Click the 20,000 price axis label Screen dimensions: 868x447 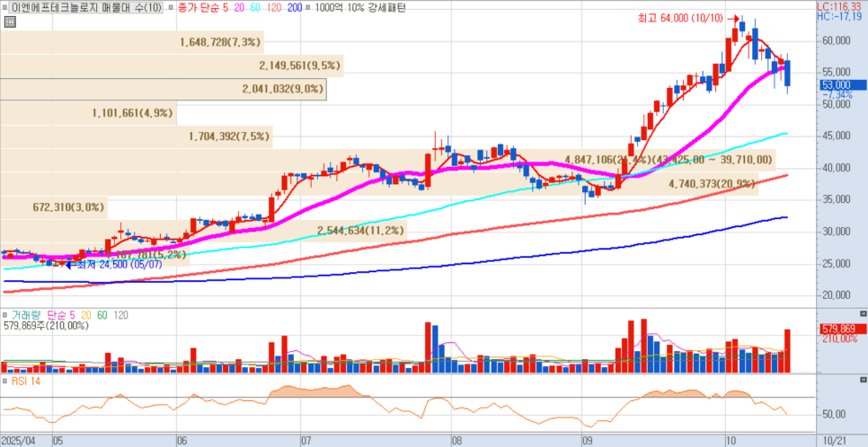(x=836, y=295)
